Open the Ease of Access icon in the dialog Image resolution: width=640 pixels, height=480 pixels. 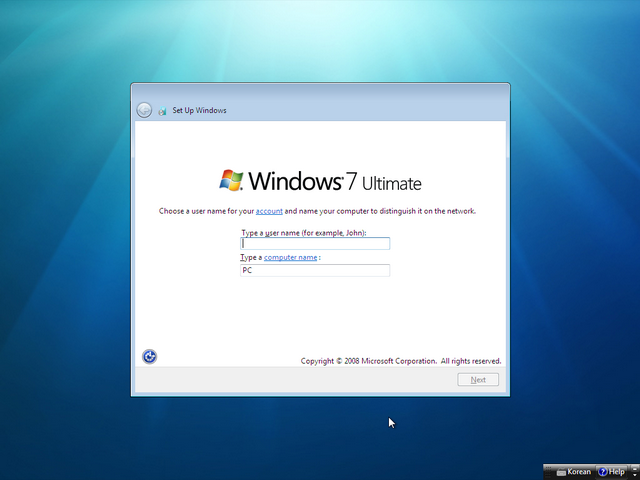pyautogui.click(x=149, y=356)
